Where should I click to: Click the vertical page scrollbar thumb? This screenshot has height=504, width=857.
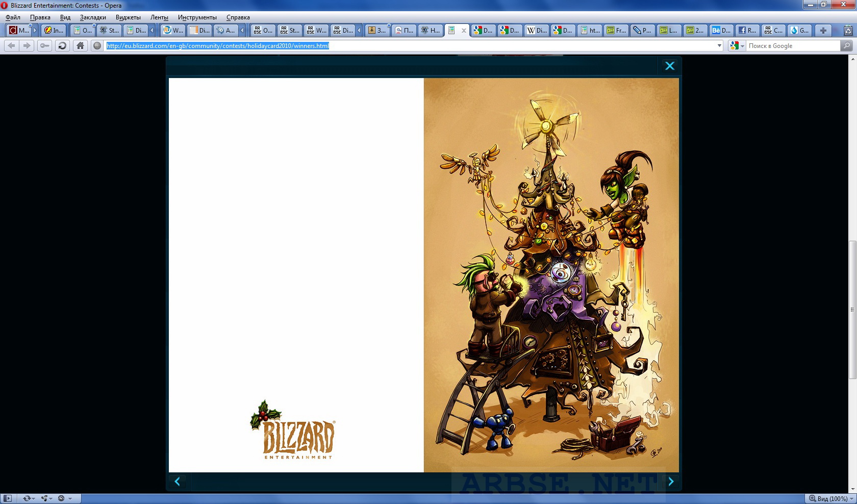click(852, 310)
